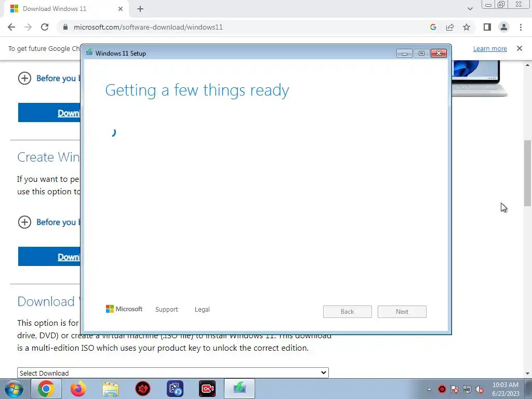Viewport: 532px width, 399px height.
Task: Click the scrollbar's down arrow
Action: [528, 374]
